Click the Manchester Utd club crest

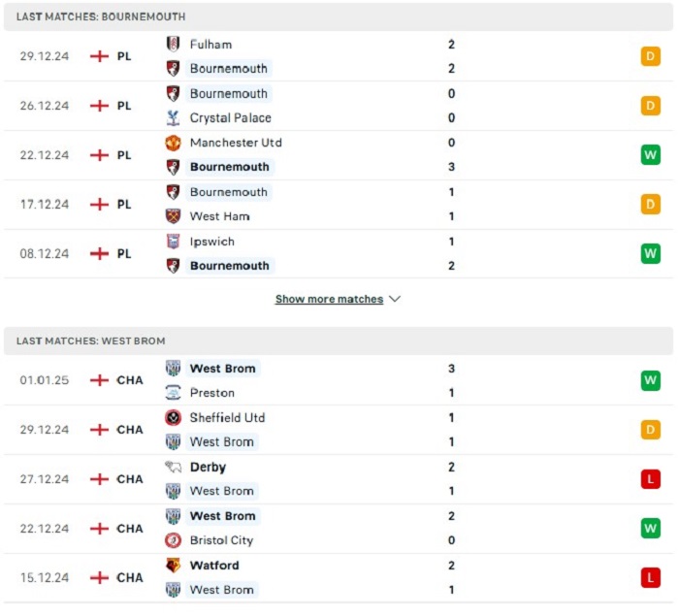(174, 143)
